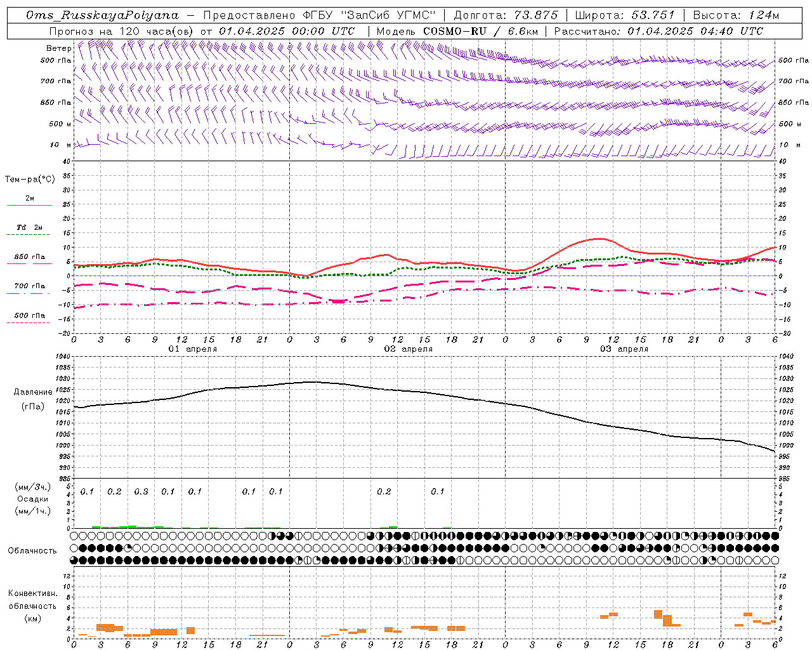Click the 500 гПа dashed temperature legend entry
Image resolution: width=812 pixels, height=650 pixels.
(29, 315)
